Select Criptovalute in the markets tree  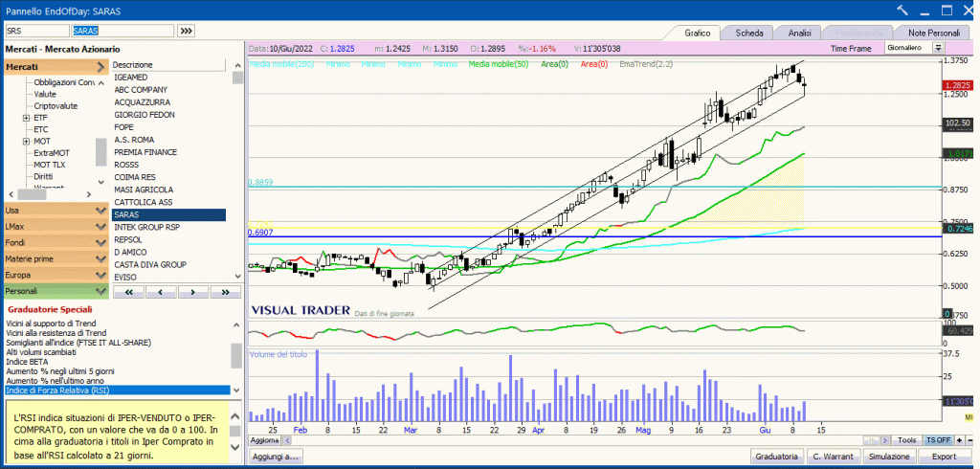click(x=56, y=106)
